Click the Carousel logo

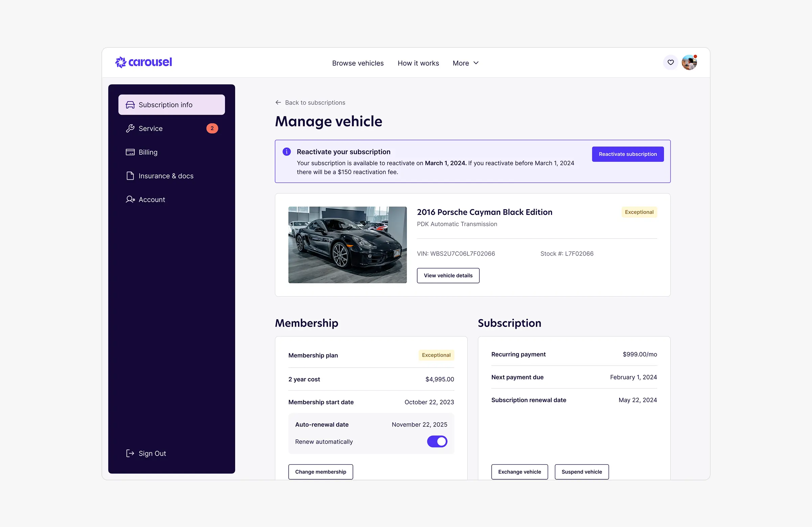(x=144, y=62)
